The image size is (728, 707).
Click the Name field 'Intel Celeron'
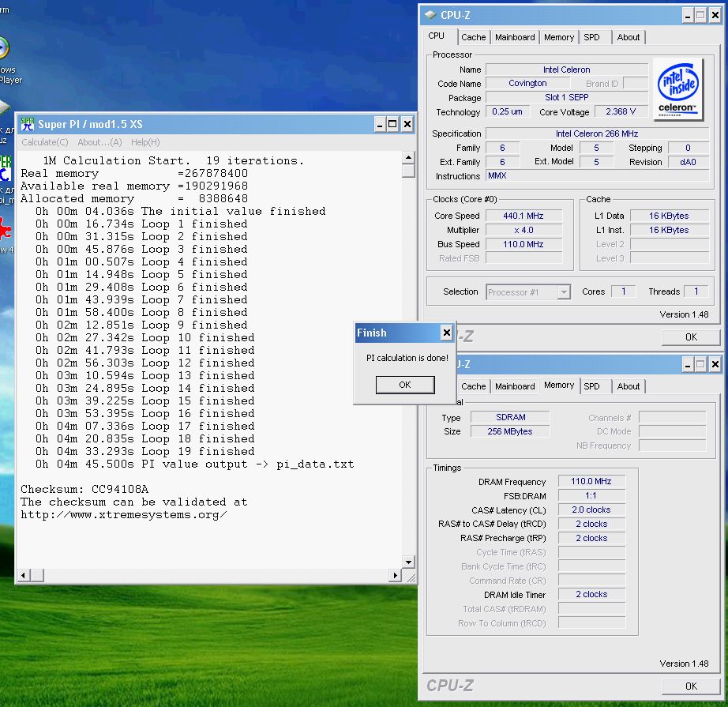[566, 70]
